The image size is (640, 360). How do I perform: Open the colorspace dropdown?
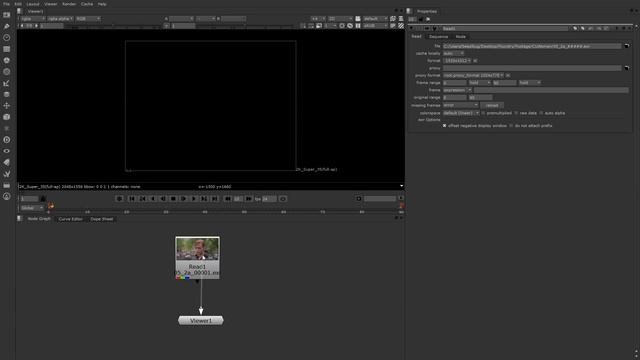pyautogui.click(x=461, y=113)
